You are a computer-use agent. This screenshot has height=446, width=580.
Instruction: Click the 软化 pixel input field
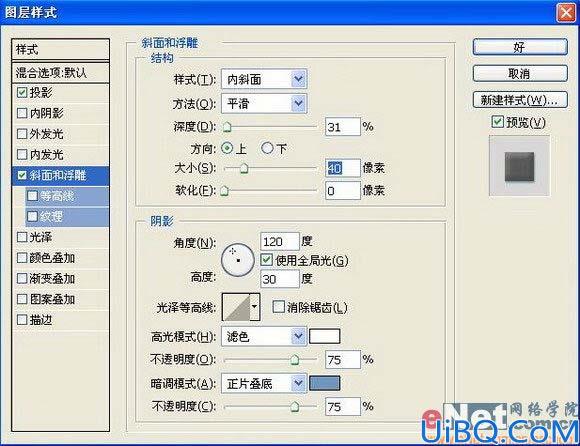pos(343,190)
